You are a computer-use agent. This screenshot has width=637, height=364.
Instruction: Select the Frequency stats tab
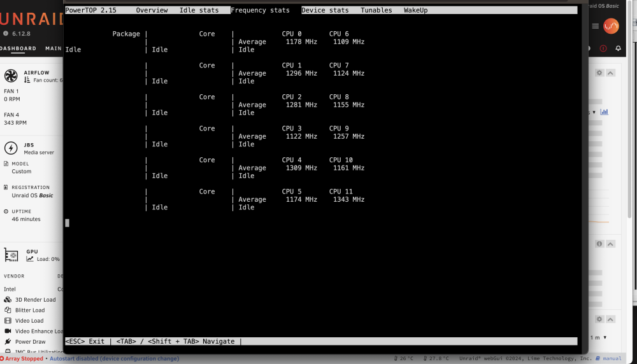coord(260,10)
